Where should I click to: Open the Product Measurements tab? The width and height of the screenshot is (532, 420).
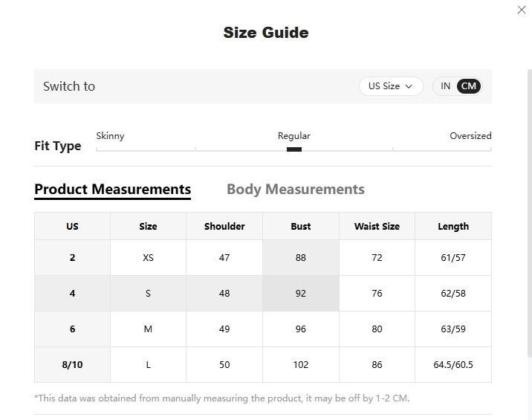click(x=113, y=190)
